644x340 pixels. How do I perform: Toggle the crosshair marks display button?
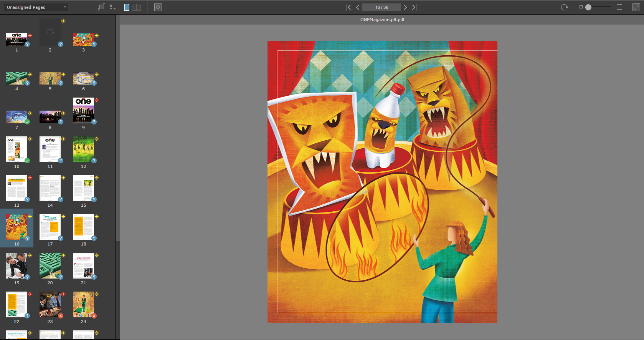pos(158,7)
